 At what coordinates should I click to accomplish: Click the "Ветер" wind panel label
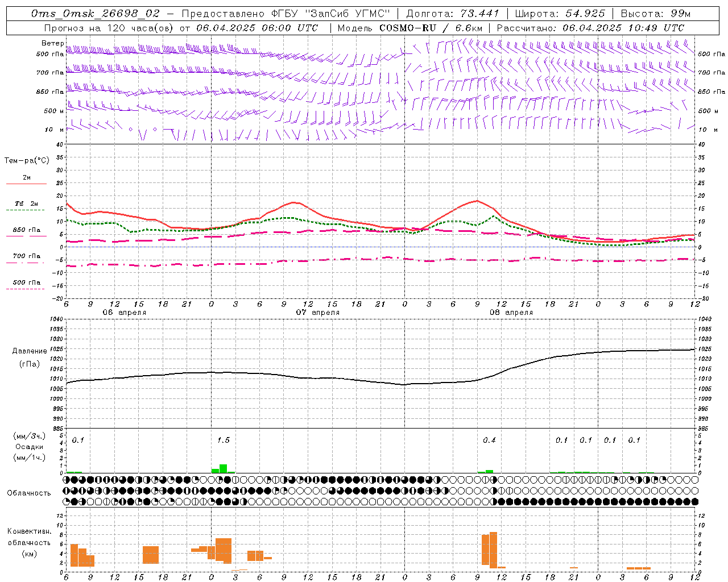[x=53, y=43]
